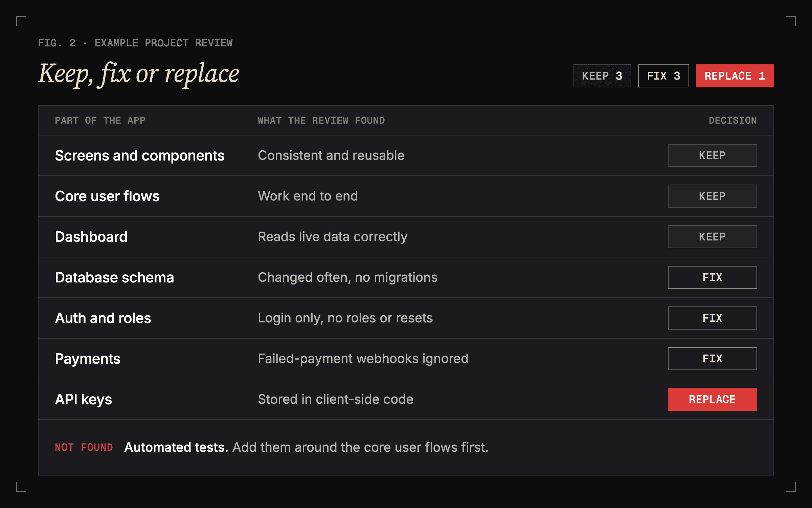Click 'Failed-payment webhooks ignored' finding text

coord(363,359)
